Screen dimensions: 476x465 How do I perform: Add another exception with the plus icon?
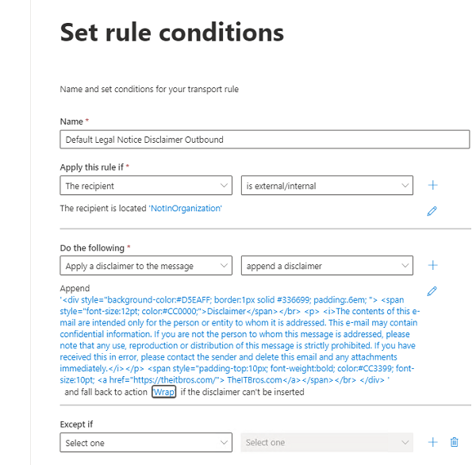432,442
